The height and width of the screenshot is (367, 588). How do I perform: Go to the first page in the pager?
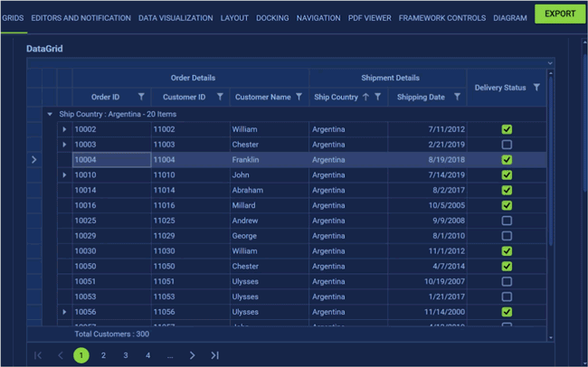pyautogui.click(x=38, y=355)
